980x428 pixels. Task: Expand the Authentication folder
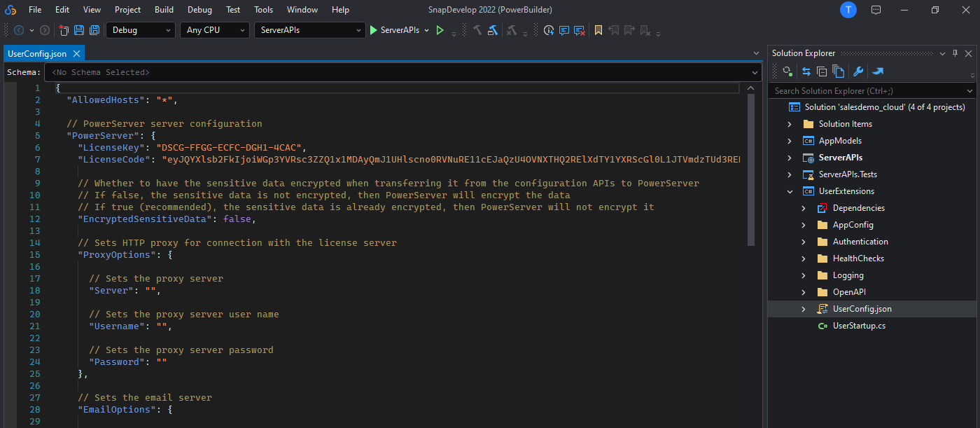804,242
